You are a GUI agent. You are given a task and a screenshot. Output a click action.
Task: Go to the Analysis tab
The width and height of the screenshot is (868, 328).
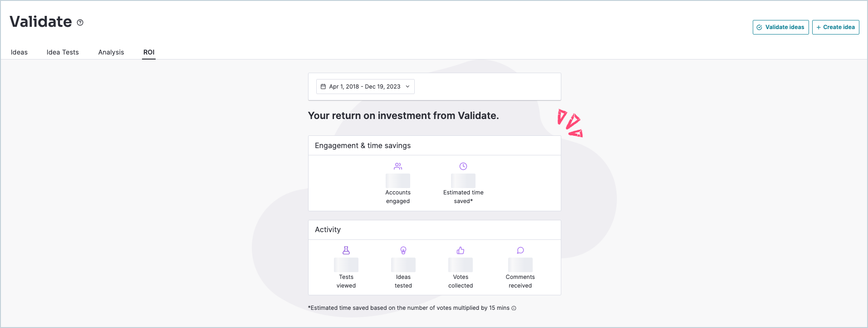[111, 52]
